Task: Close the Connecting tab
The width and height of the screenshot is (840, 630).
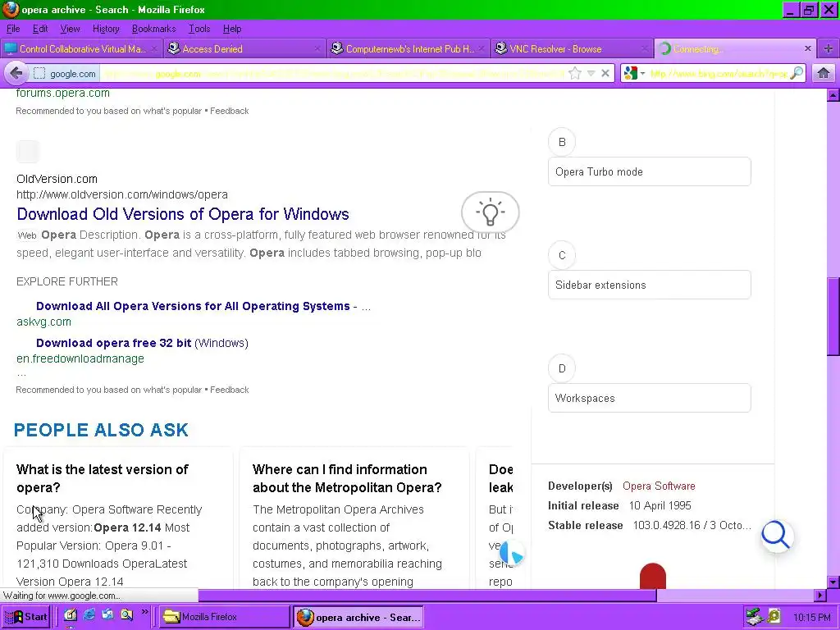Action: pos(808,48)
